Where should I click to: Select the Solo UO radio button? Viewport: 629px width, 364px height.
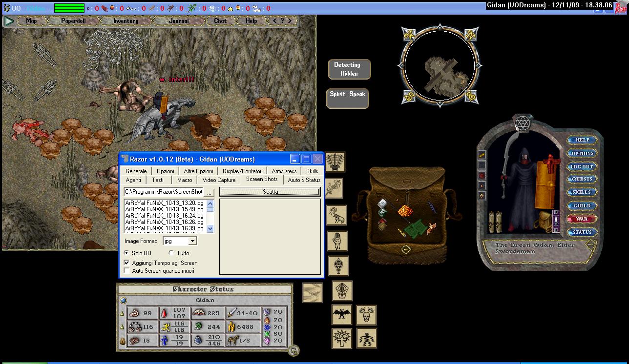(x=126, y=253)
